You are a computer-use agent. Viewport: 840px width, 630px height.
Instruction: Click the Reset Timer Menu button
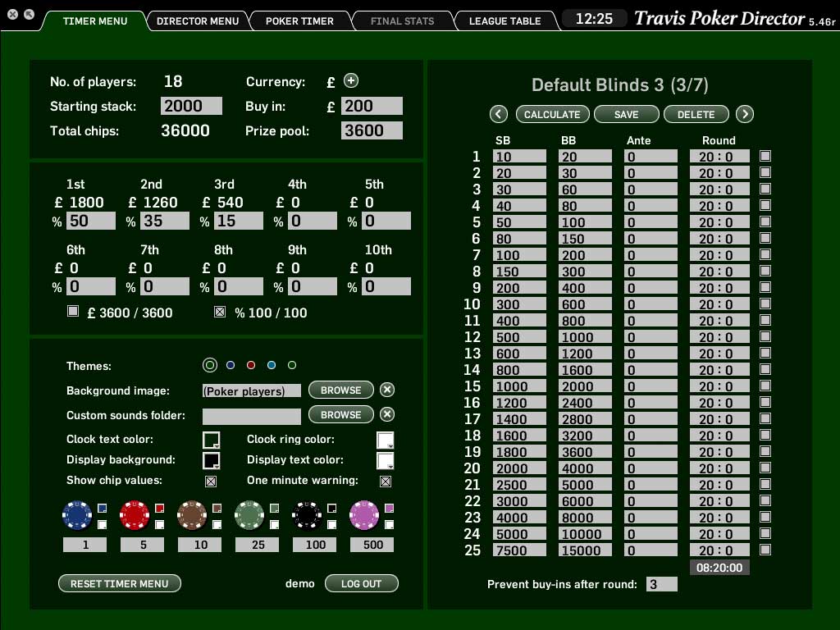point(120,583)
